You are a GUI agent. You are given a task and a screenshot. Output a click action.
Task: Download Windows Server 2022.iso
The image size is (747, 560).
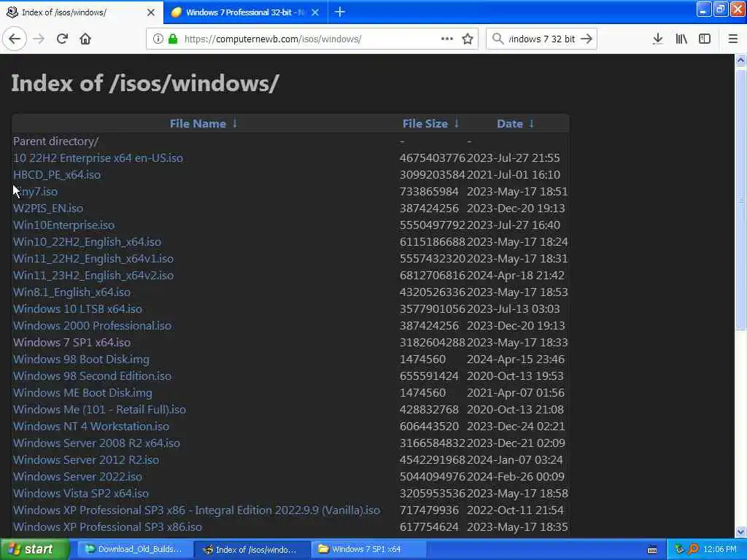(77, 476)
